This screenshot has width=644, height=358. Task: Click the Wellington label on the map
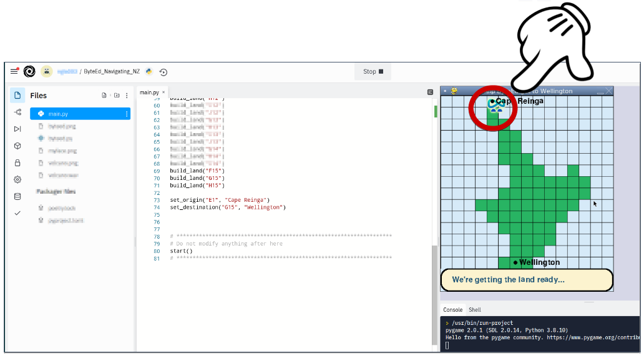click(x=539, y=262)
